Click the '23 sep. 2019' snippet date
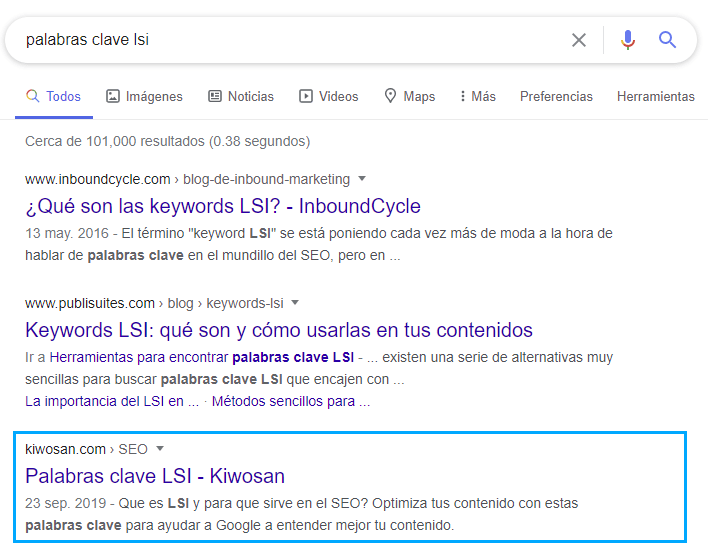708x548 pixels. [65, 503]
